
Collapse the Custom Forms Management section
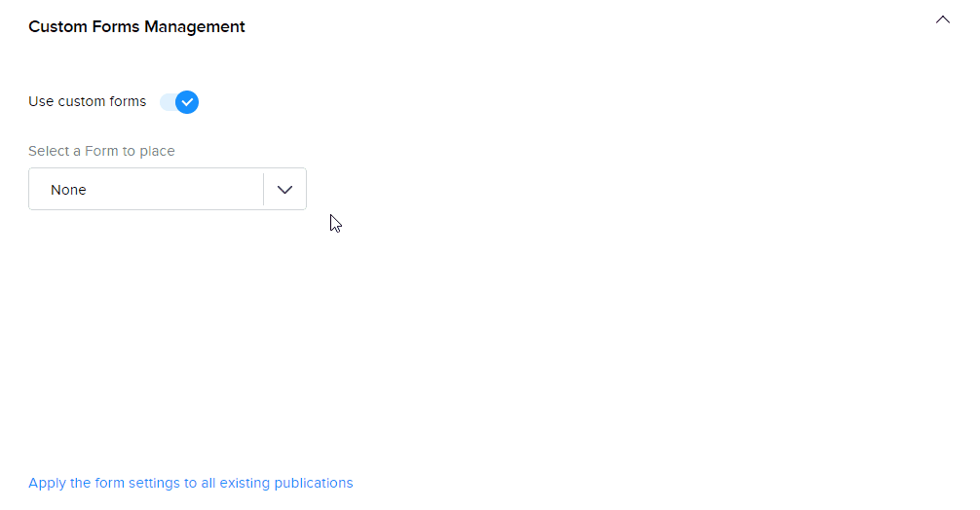tap(942, 19)
